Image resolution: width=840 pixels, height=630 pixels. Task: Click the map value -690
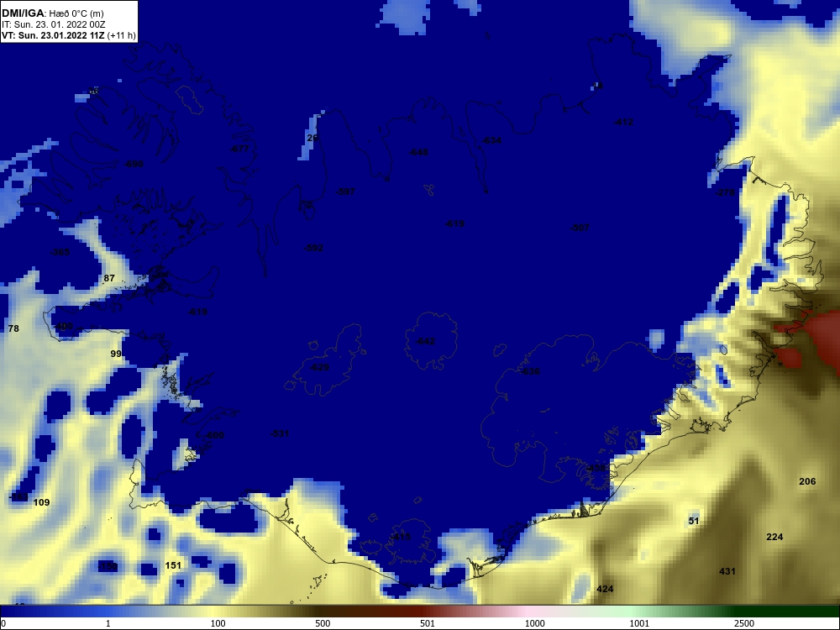point(134,164)
